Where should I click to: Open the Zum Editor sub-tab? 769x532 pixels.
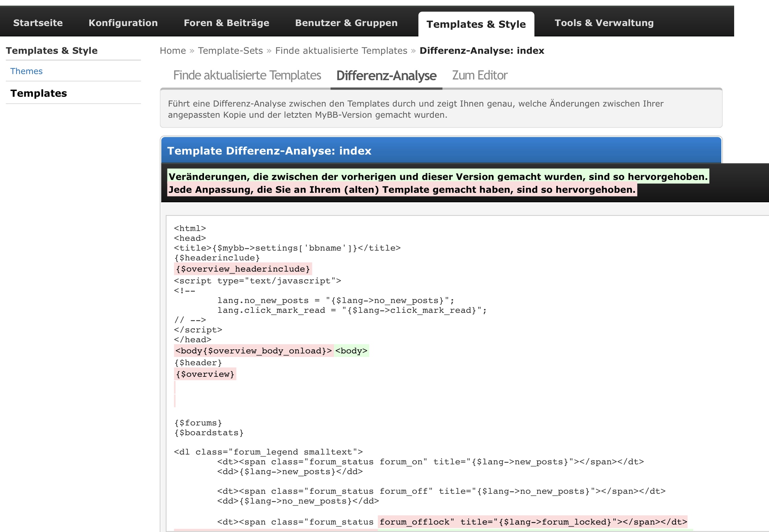pos(480,75)
